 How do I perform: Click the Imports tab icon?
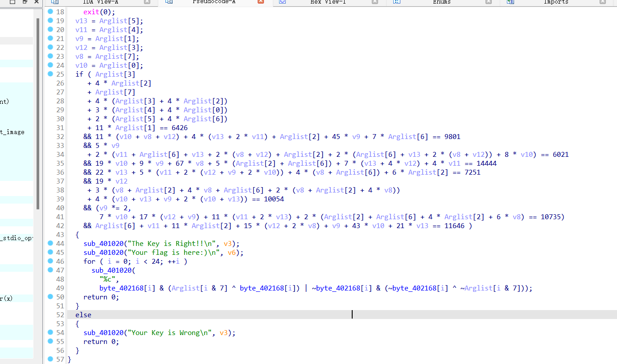tap(510, 2)
